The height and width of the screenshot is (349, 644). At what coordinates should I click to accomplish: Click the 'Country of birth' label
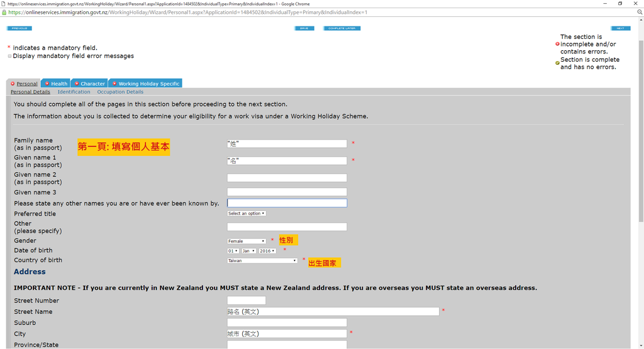pos(38,260)
